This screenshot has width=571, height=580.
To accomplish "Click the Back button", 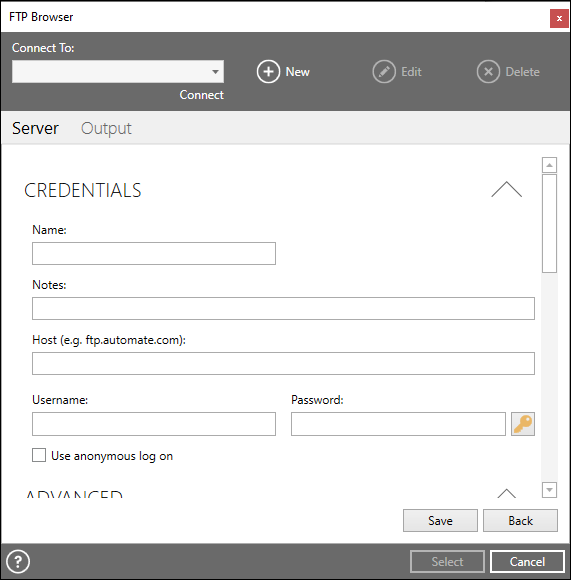I will coord(520,520).
